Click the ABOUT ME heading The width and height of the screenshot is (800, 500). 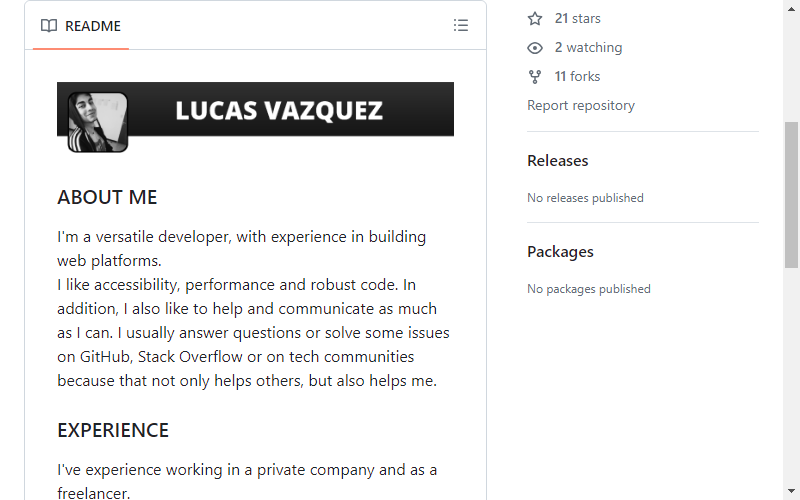[107, 197]
